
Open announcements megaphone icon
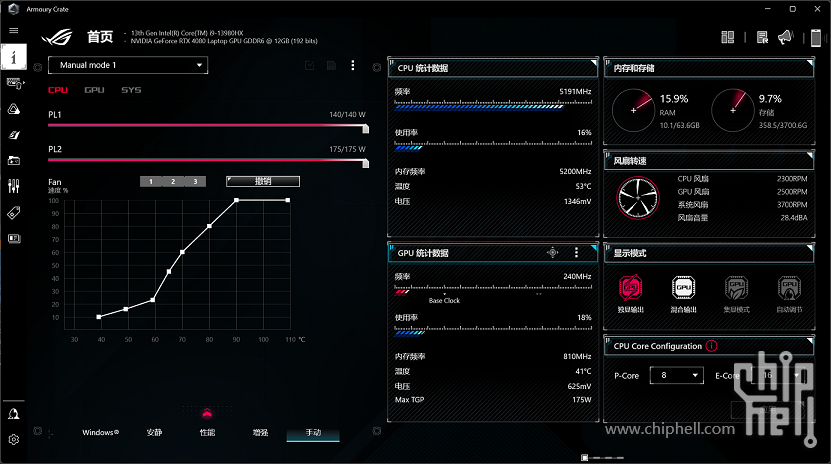[785, 37]
